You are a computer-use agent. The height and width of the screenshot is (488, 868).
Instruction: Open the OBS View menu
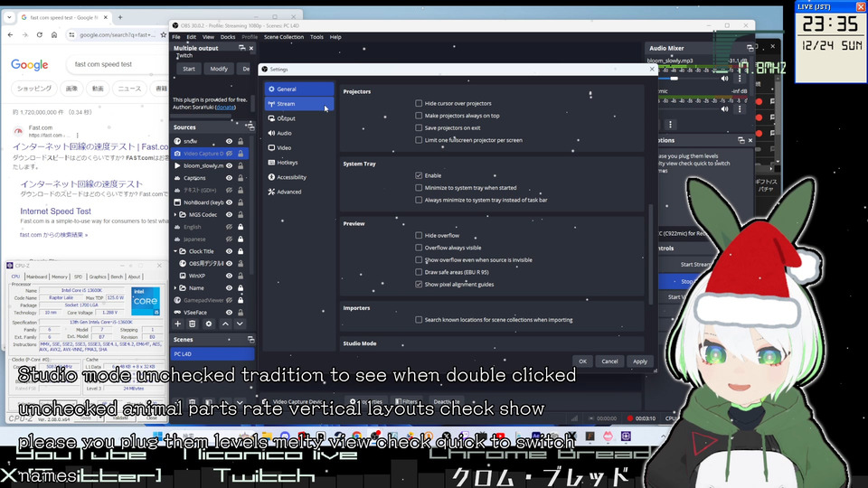pyautogui.click(x=208, y=37)
